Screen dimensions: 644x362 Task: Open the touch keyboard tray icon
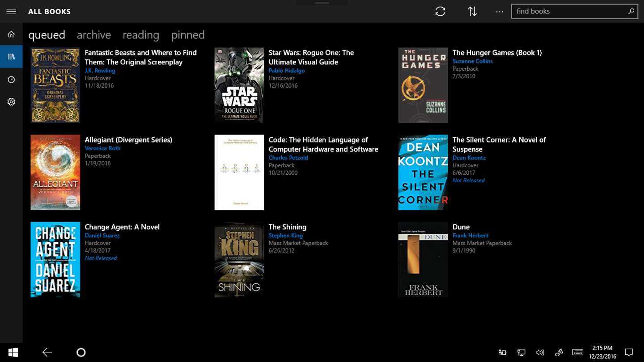click(577, 352)
